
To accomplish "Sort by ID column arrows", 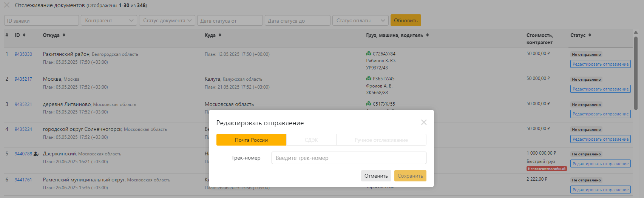I will click(x=24, y=35).
